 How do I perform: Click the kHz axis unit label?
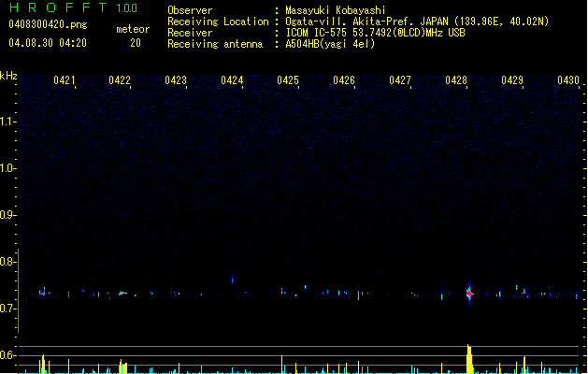[x=8, y=76]
